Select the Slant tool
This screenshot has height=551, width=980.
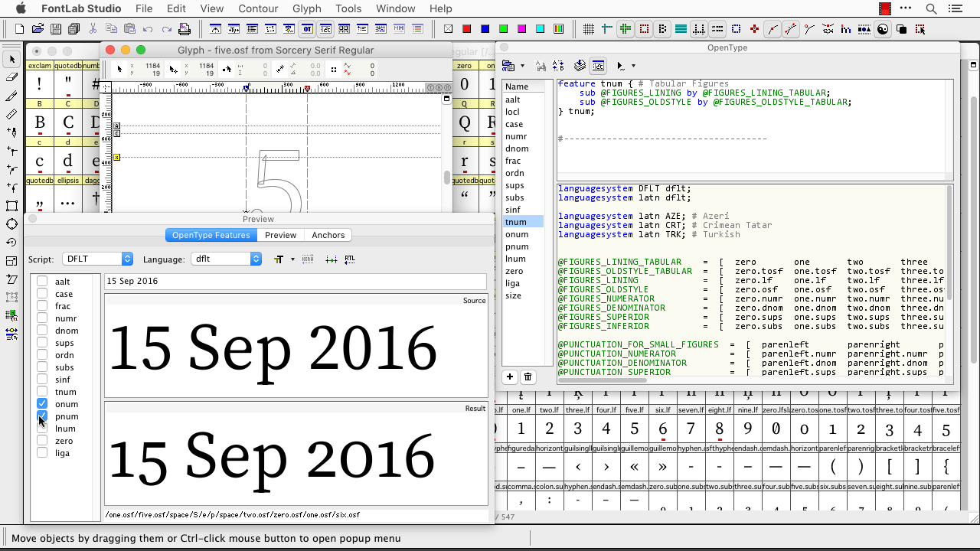coord(11,279)
